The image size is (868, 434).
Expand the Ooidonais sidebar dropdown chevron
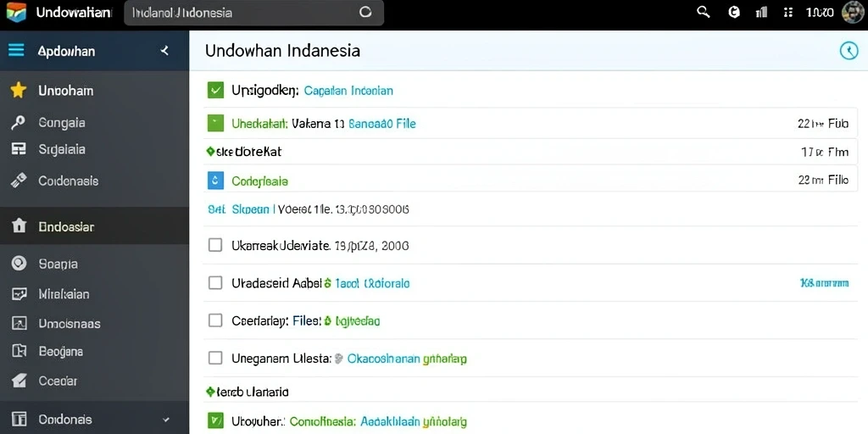point(166,420)
